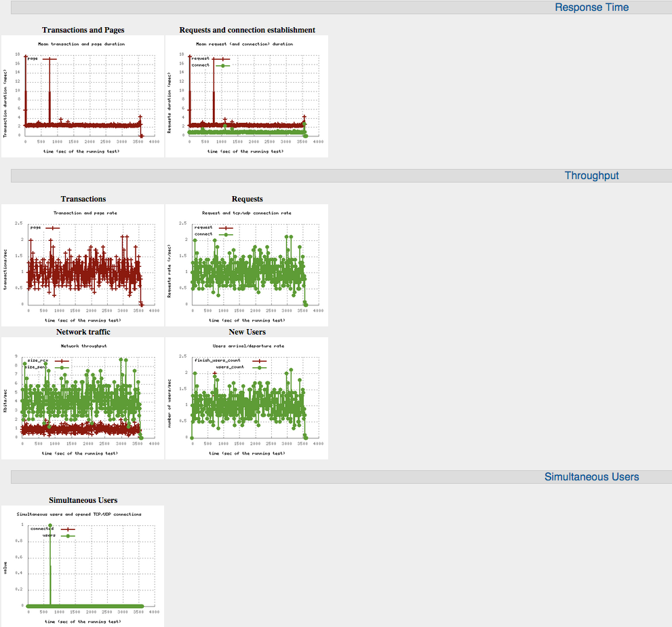
Task: Open the Response Time section link
Action: tap(591, 7)
